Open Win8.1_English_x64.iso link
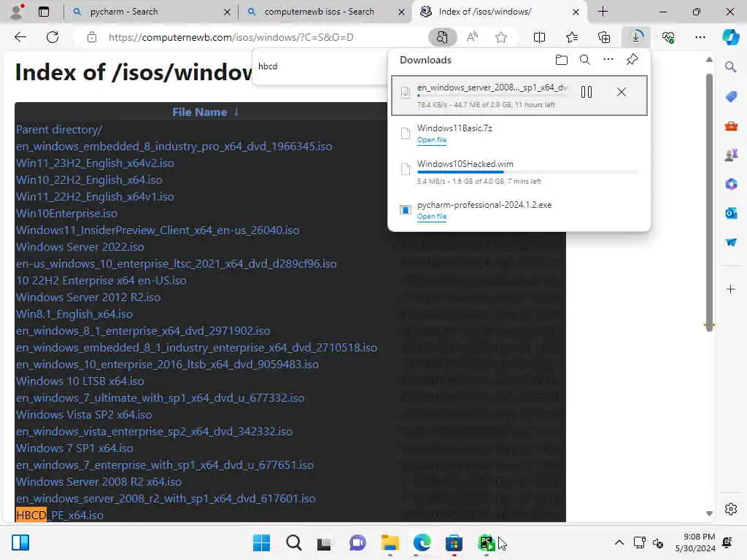Image resolution: width=747 pixels, height=560 pixels. tap(74, 314)
